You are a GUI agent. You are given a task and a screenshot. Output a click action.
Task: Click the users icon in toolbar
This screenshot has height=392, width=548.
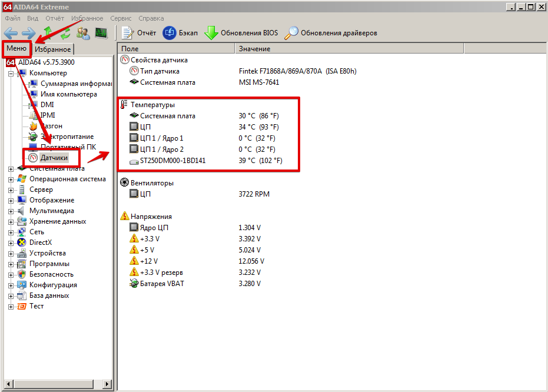83,33
